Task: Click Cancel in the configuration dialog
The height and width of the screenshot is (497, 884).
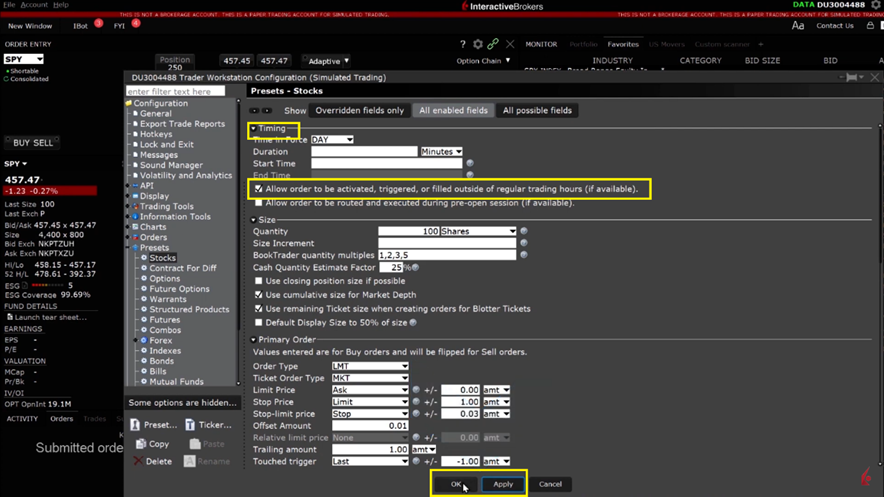Action: (550, 484)
